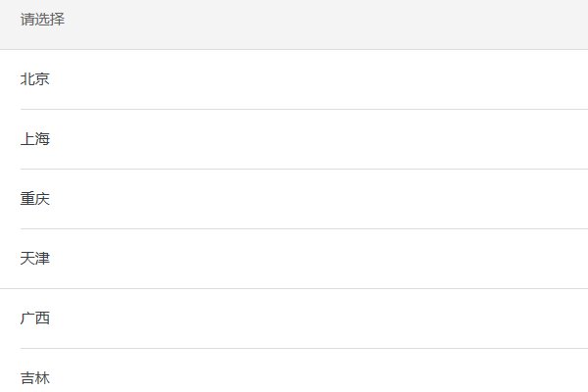Select 吉林 at the list bottom
The height and width of the screenshot is (392, 588).
pyautogui.click(x=35, y=377)
